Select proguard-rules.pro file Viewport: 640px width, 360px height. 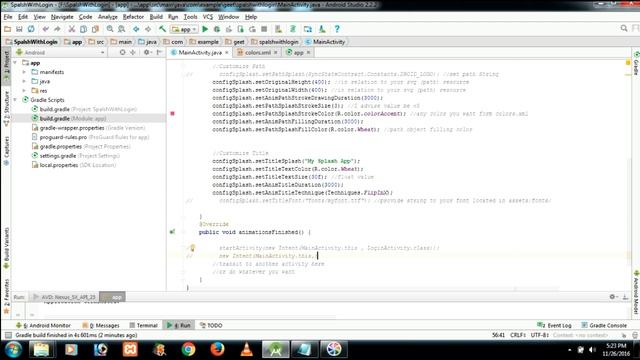90,137
